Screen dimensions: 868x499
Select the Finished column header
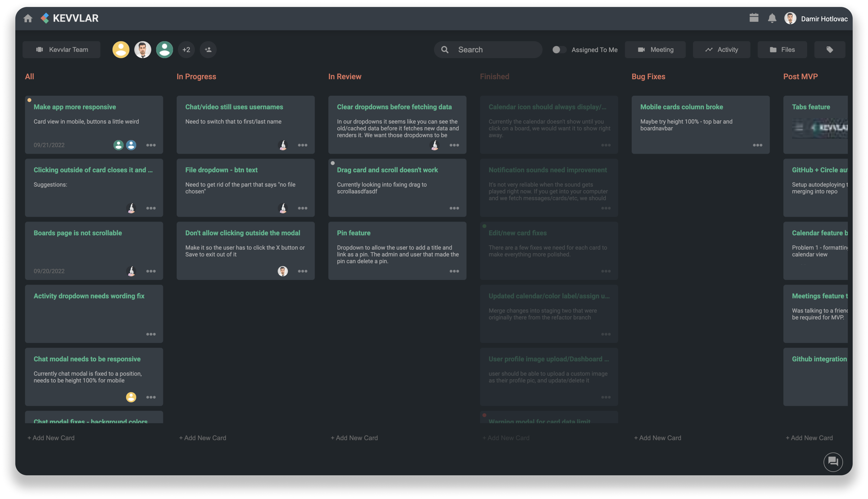pyautogui.click(x=494, y=76)
